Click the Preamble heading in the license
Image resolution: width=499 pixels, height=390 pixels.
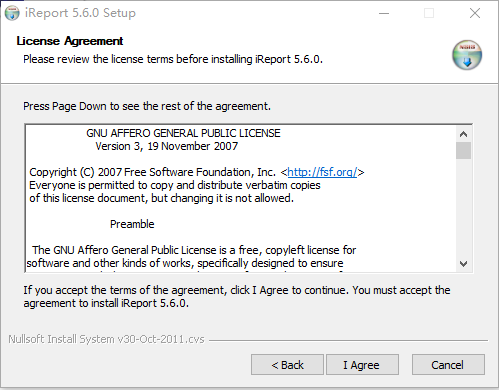(x=132, y=224)
